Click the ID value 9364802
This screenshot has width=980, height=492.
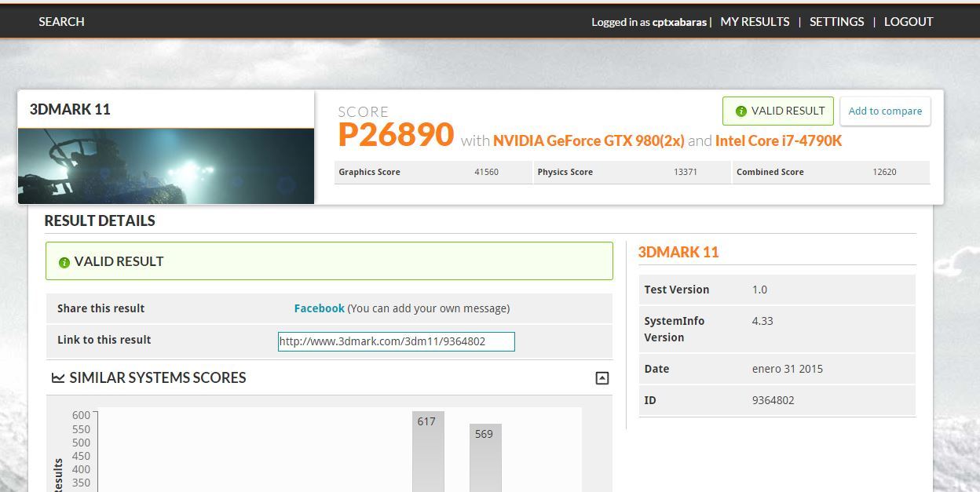pos(773,400)
